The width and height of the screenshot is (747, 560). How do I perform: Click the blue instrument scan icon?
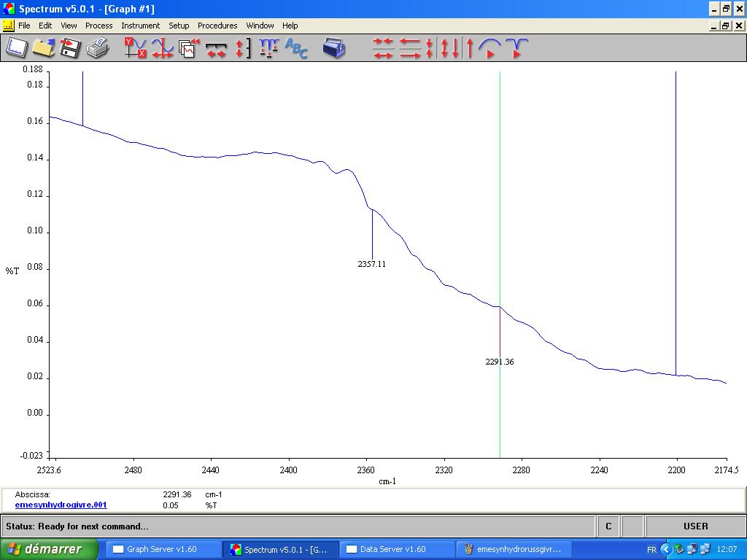(334, 48)
